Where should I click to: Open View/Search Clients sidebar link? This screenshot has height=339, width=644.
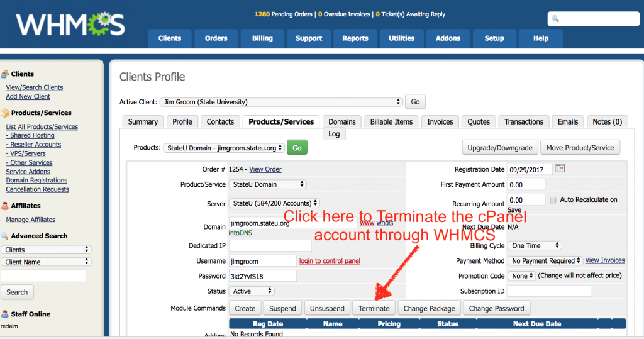35,87
